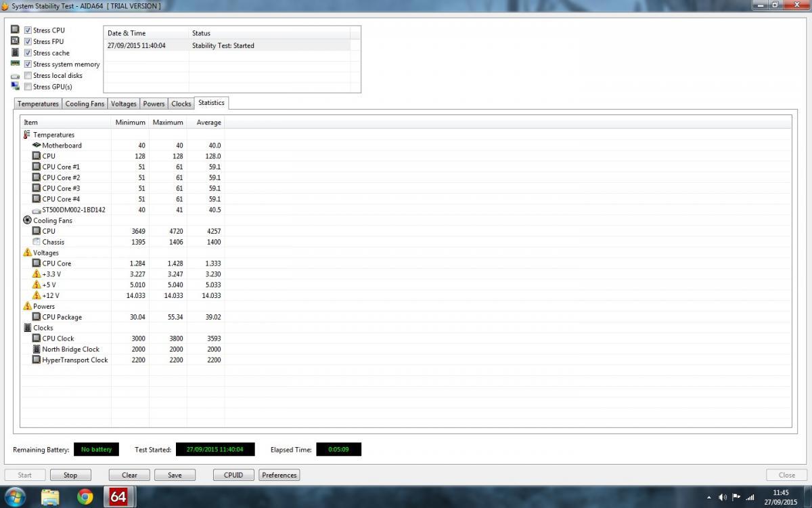Click the HyperTransport Clock icon
This screenshot has width=812, height=508.
click(37, 360)
